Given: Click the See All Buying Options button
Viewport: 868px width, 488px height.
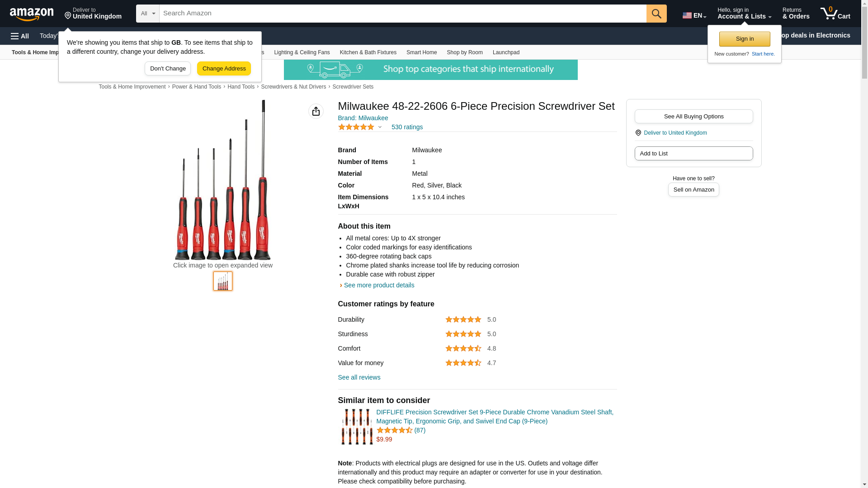Looking at the screenshot, I should pyautogui.click(x=693, y=117).
